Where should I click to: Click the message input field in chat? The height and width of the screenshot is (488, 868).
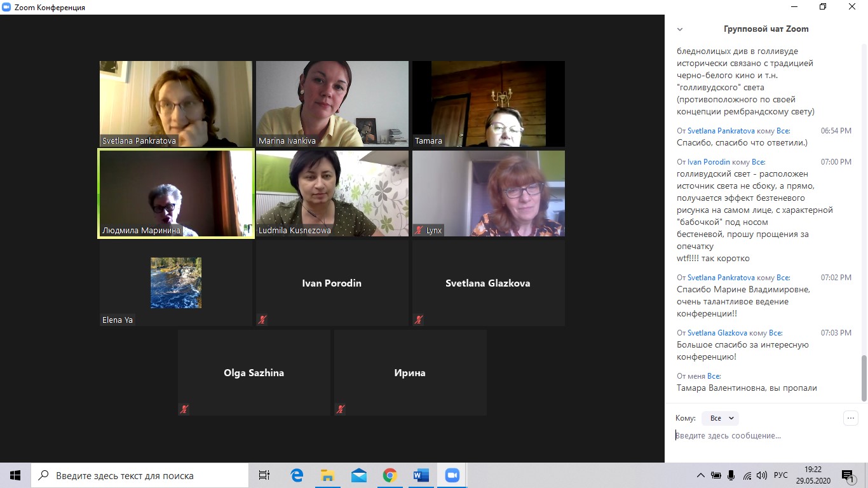(766, 436)
